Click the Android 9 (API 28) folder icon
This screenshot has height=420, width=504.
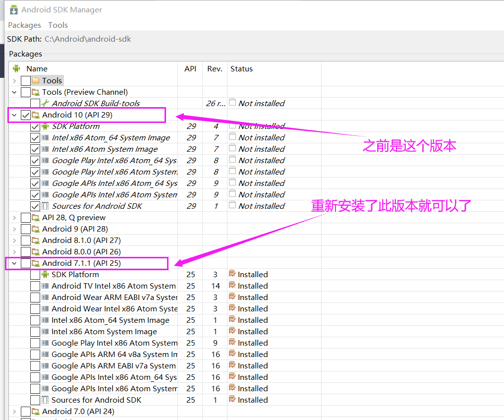tap(36, 229)
